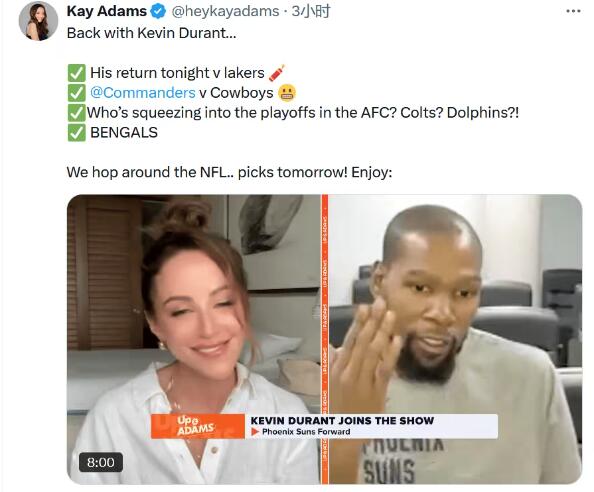Open Kay Adams profile avatar
Screen dimensions: 594x492
click(x=38, y=20)
